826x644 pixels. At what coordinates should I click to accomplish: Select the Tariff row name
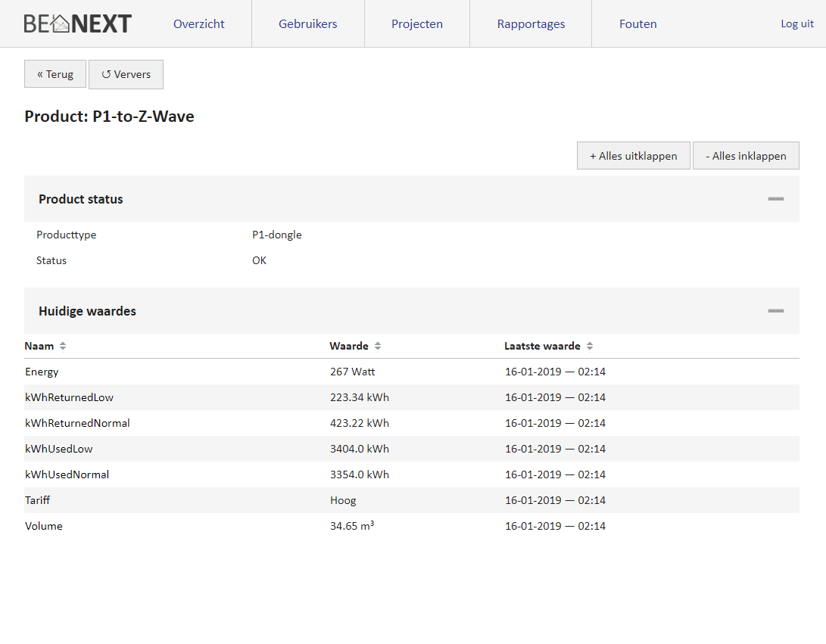tap(37, 500)
